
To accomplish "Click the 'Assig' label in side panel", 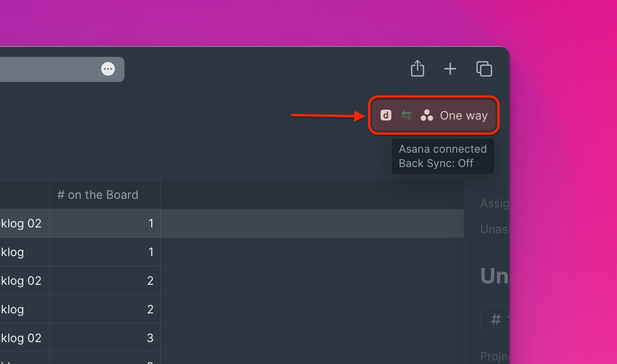I will point(495,204).
